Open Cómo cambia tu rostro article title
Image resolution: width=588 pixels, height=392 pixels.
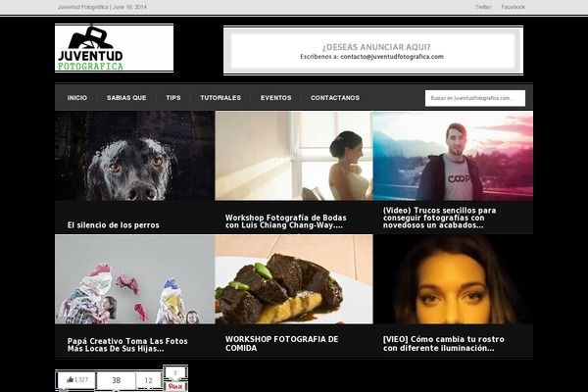[444, 343]
